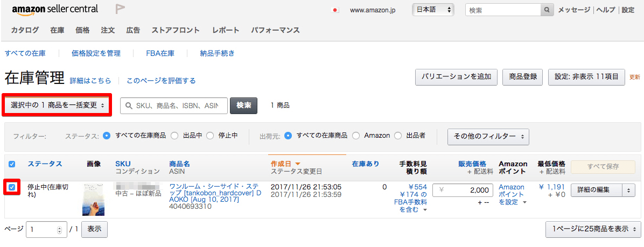Click the 表示 button
Viewport: 644px width, 247px height.
tap(94, 229)
